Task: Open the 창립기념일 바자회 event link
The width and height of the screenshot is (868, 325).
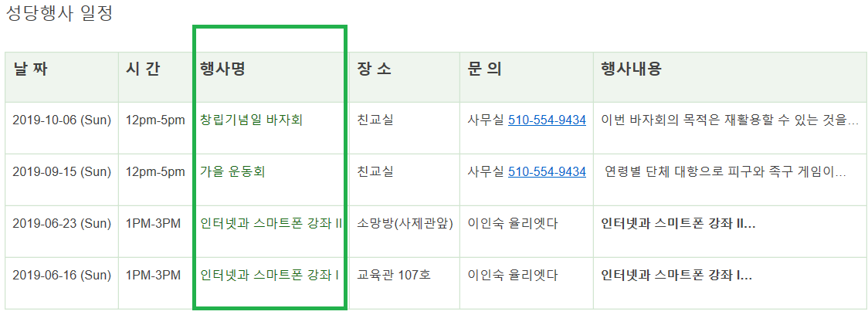Action: point(251,120)
